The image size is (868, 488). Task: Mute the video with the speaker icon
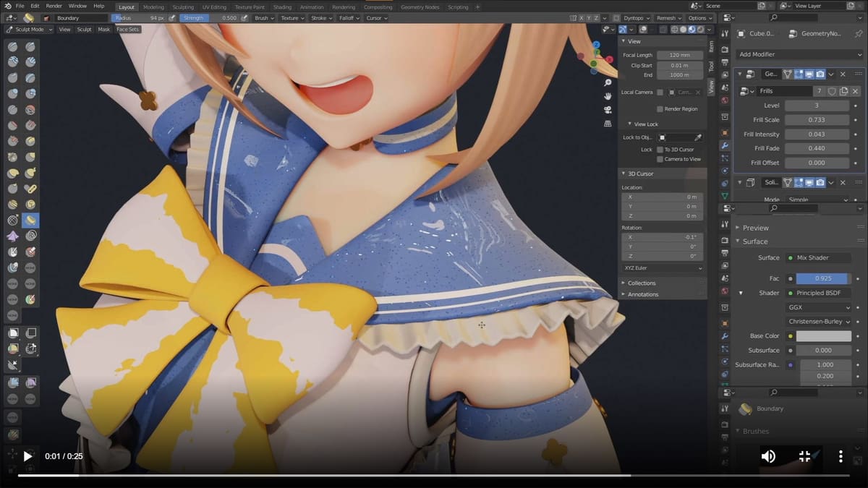click(x=768, y=456)
